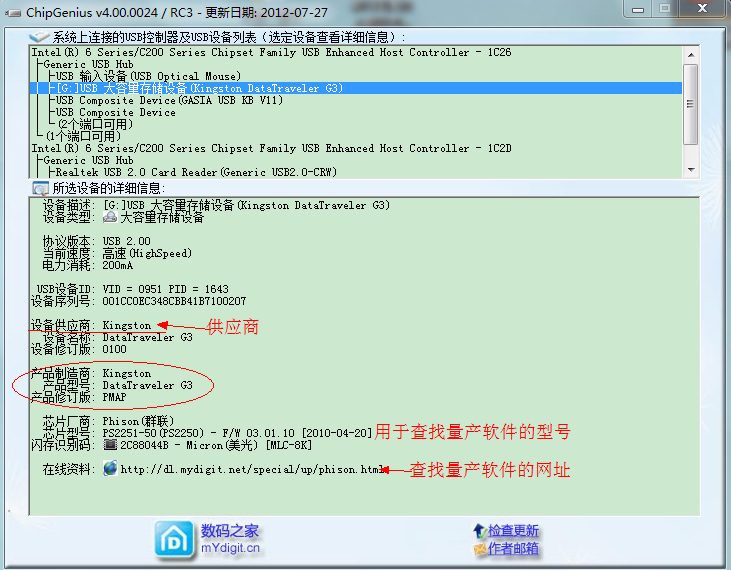Click the device list scroll up arrow
Screen dimensions: 731x570
point(691,55)
